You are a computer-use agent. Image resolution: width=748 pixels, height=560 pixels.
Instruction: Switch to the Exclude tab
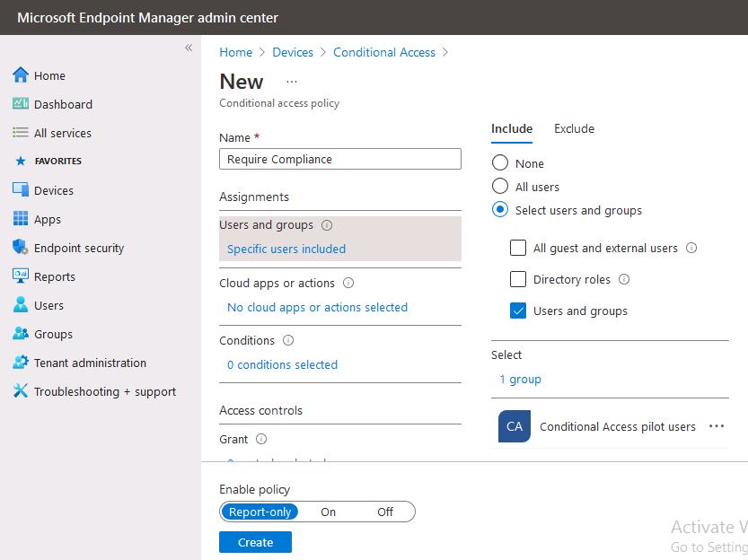pos(574,128)
